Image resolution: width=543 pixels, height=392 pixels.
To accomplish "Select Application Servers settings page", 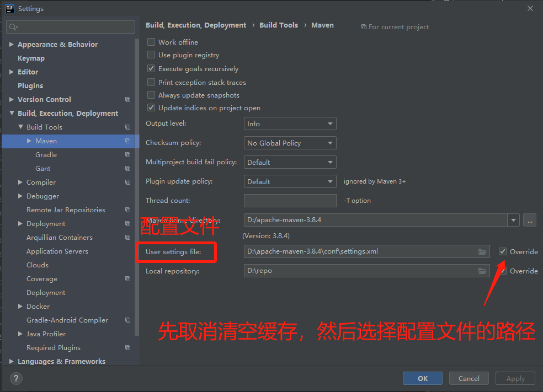I will coord(57,251).
